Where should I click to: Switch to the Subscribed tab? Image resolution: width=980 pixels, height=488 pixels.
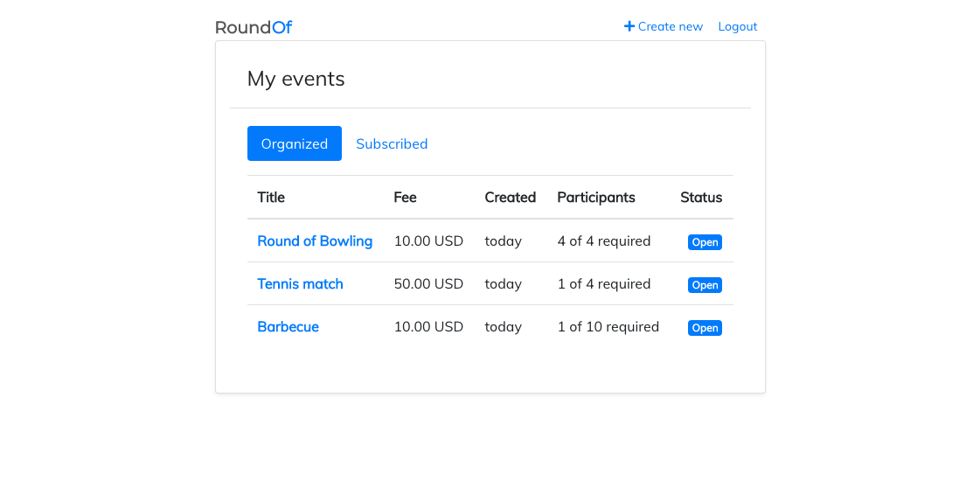[x=392, y=143]
